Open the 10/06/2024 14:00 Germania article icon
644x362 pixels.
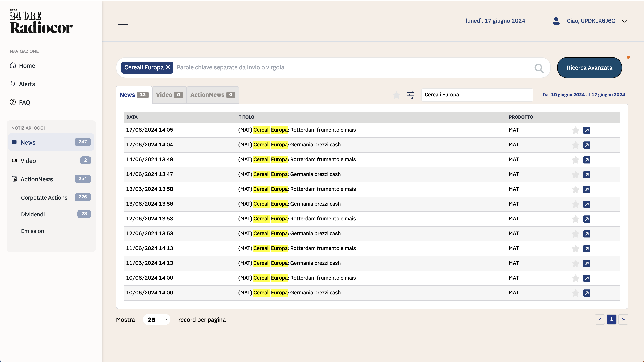[587, 293]
